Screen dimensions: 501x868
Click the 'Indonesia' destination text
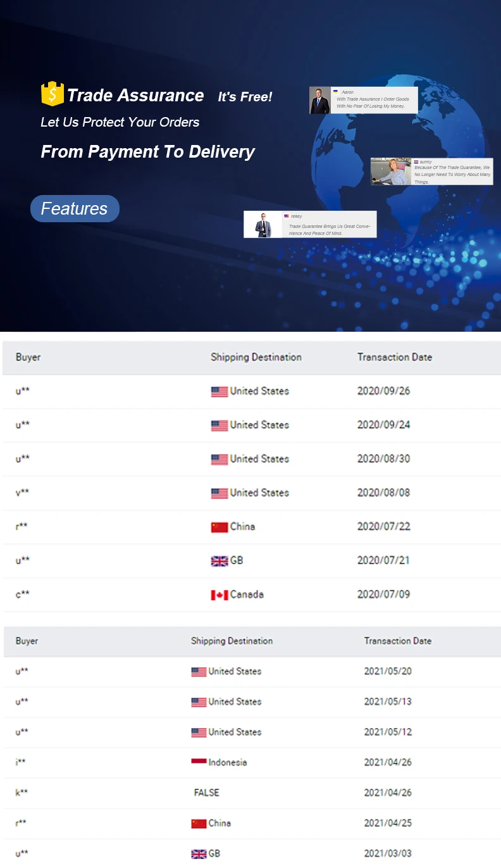pyautogui.click(x=228, y=762)
